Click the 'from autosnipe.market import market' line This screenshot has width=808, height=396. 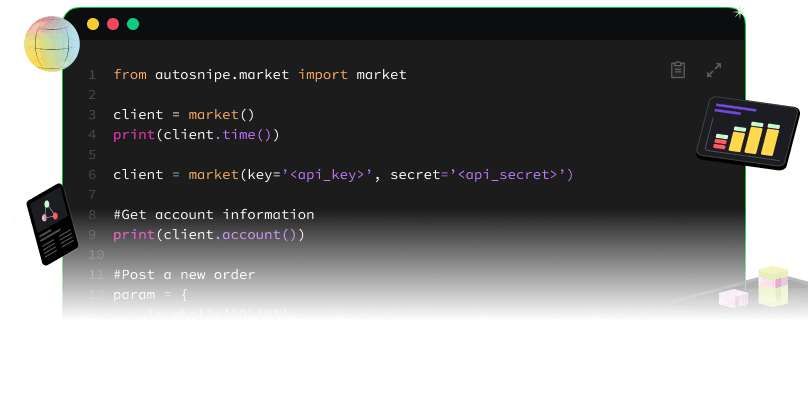[260, 75]
